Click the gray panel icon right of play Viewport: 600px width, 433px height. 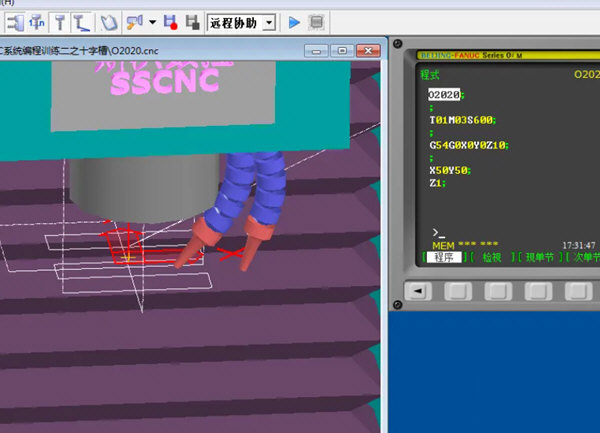[317, 21]
